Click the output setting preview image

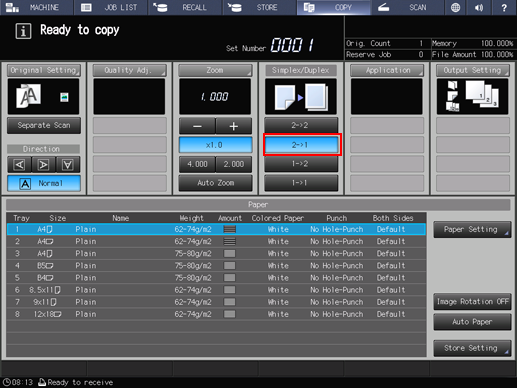[472, 97]
